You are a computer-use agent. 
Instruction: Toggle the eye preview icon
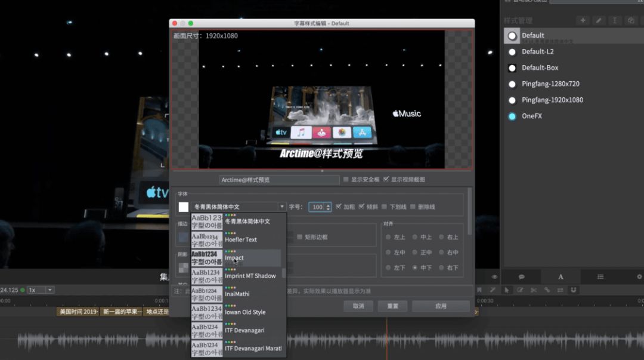[494, 277]
